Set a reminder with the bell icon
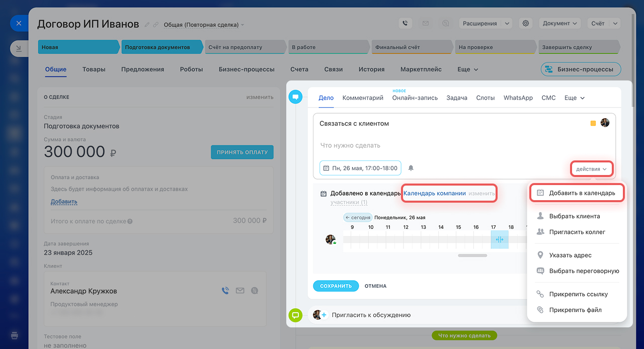The height and width of the screenshot is (349, 644). (411, 168)
